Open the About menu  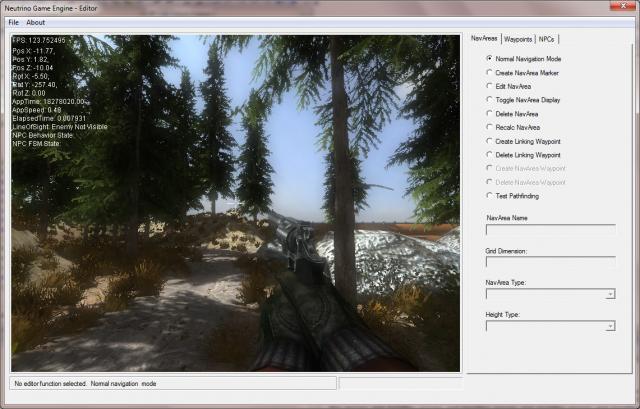tap(36, 22)
